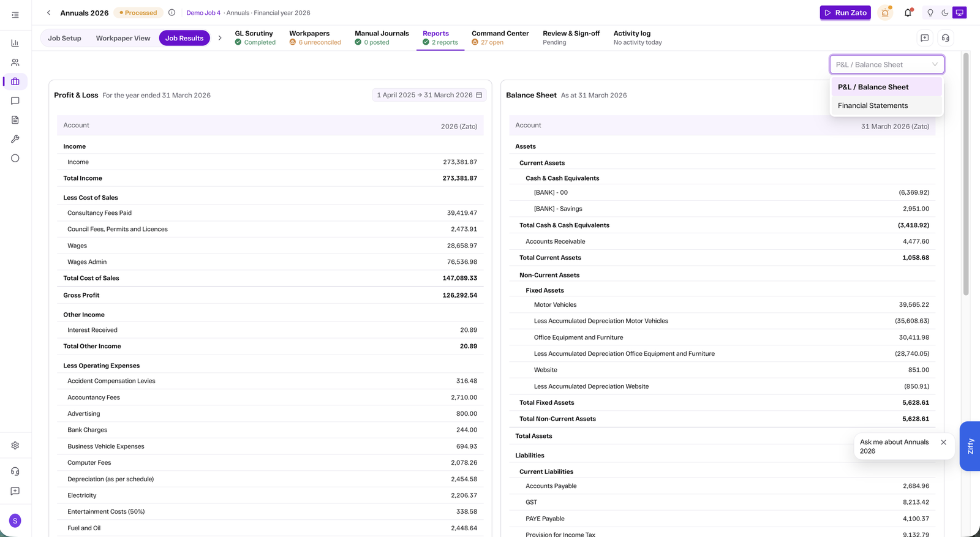Open the purple S user avatar

(15, 520)
